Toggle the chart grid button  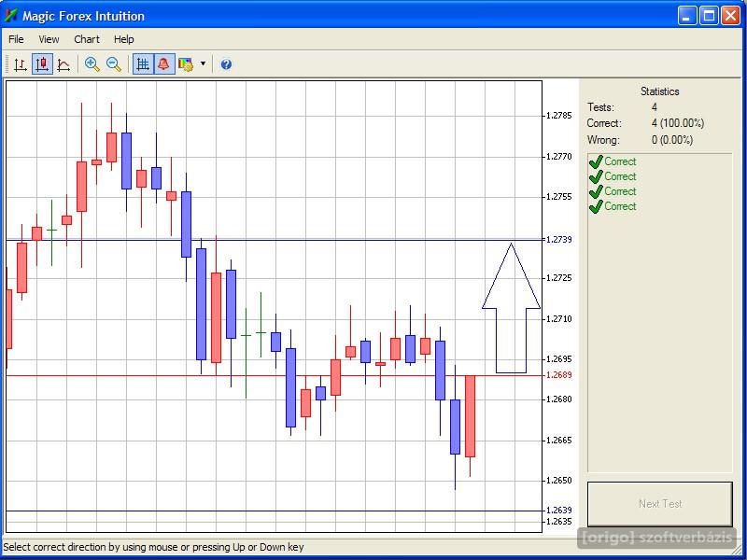point(143,64)
